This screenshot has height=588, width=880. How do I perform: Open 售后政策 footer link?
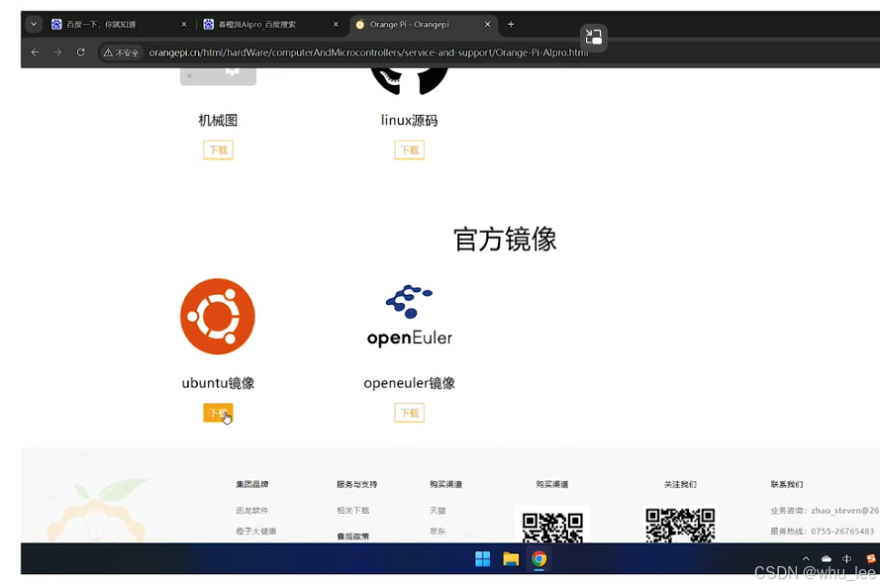[x=353, y=536]
